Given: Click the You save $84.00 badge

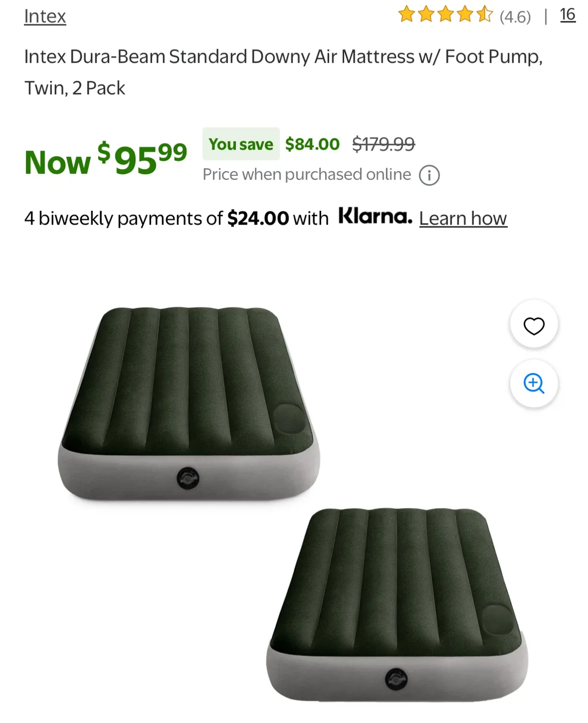Looking at the screenshot, I should click(x=241, y=144).
